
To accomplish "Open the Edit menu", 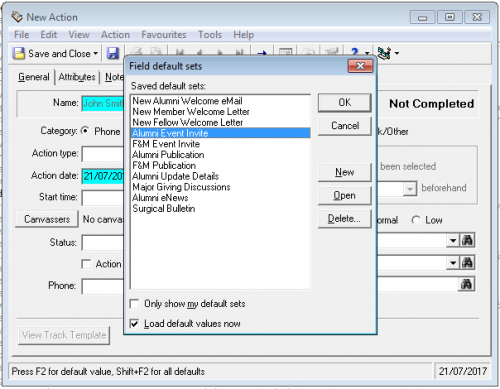I will tap(49, 35).
